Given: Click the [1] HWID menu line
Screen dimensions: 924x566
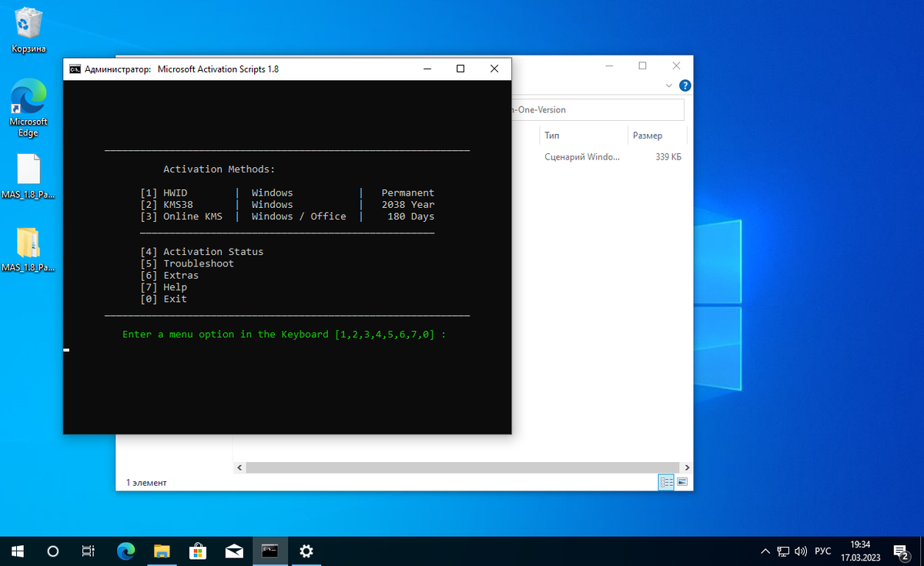Looking at the screenshot, I should (287, 193).
